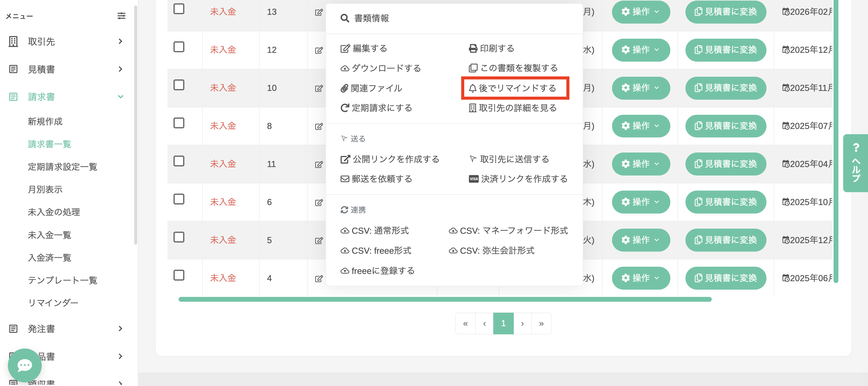The image size is (868, 386).
Task: Open the chat bubble support widget
Action: [24, 365]
